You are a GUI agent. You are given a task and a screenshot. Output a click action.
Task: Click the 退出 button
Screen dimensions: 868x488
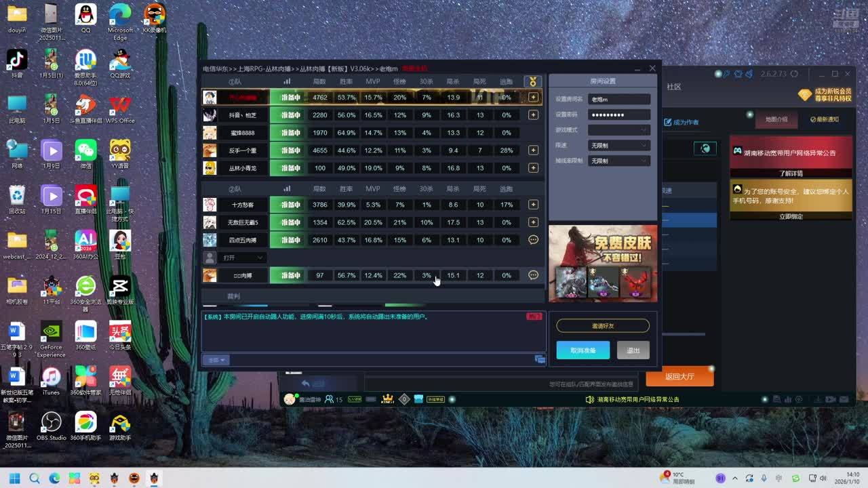click(633, 350)
